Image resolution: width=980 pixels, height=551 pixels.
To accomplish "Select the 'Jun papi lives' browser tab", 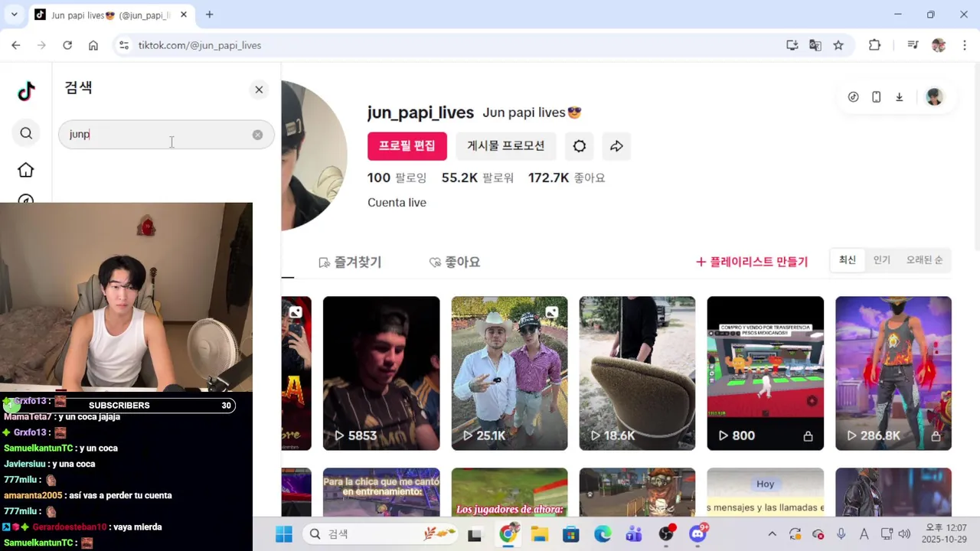I will pyautogui.click(x=111, y=15).
